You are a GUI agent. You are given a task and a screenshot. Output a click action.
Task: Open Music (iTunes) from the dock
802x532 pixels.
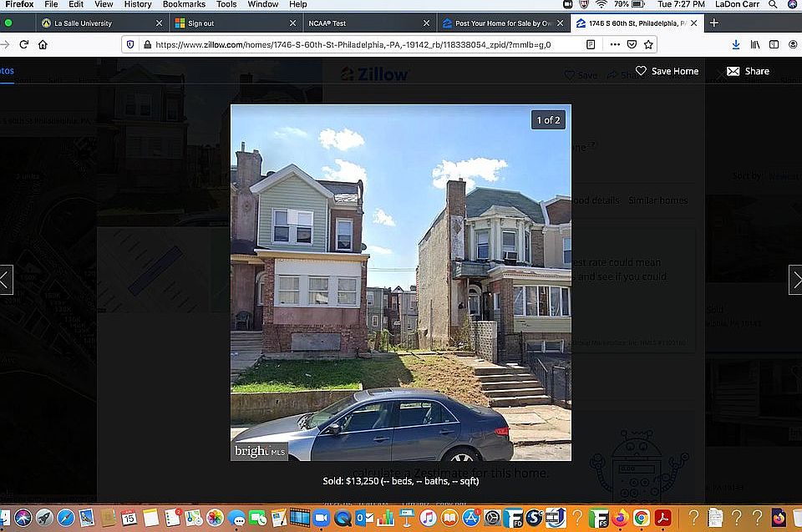[428, 518]
